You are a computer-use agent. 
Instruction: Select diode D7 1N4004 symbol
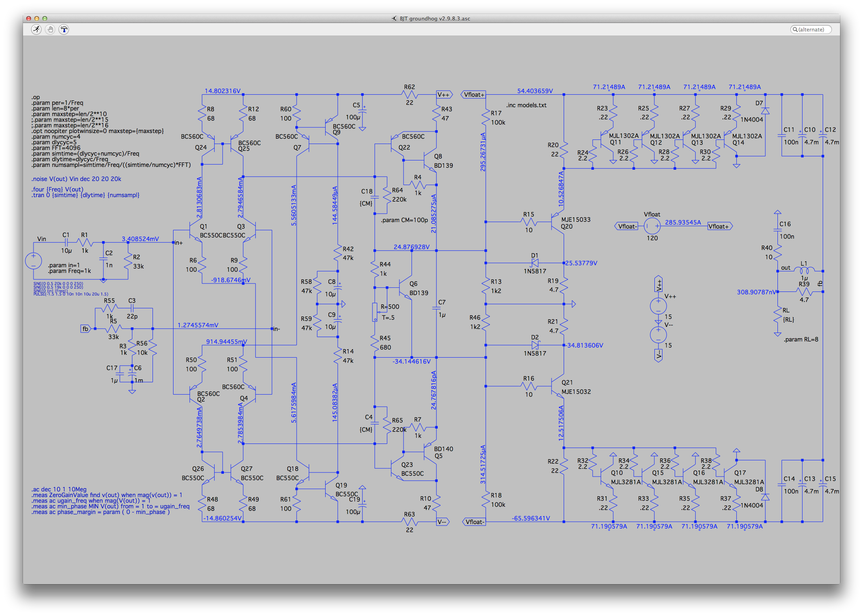[765, 110]
